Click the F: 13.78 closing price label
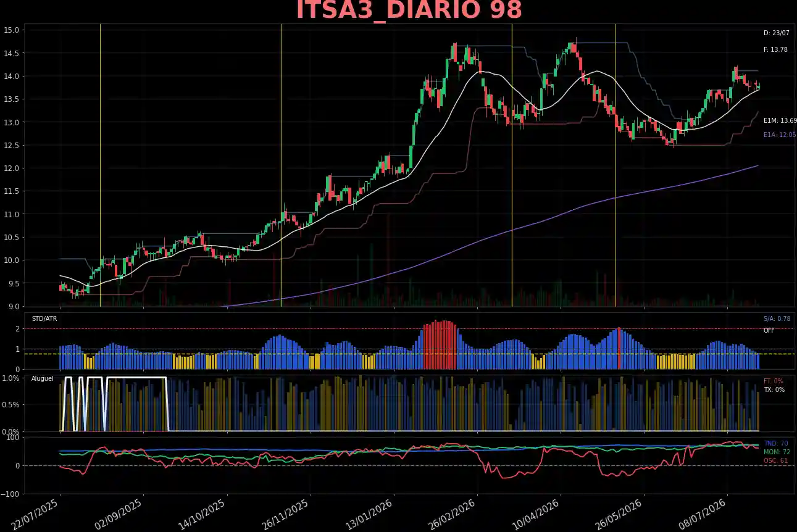The width and height of the screenshot is (797, 532). (x=775, y=49)
